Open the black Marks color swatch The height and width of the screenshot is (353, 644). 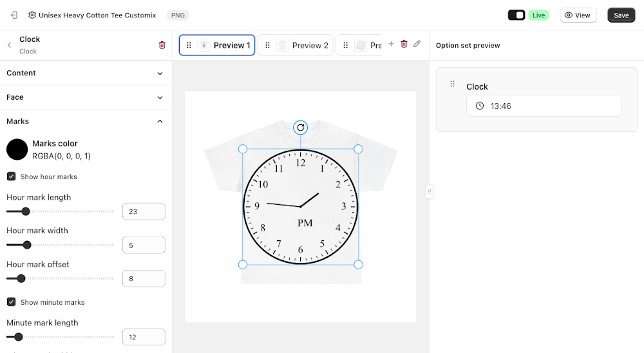pyautogui.click(x=17, y=149)
